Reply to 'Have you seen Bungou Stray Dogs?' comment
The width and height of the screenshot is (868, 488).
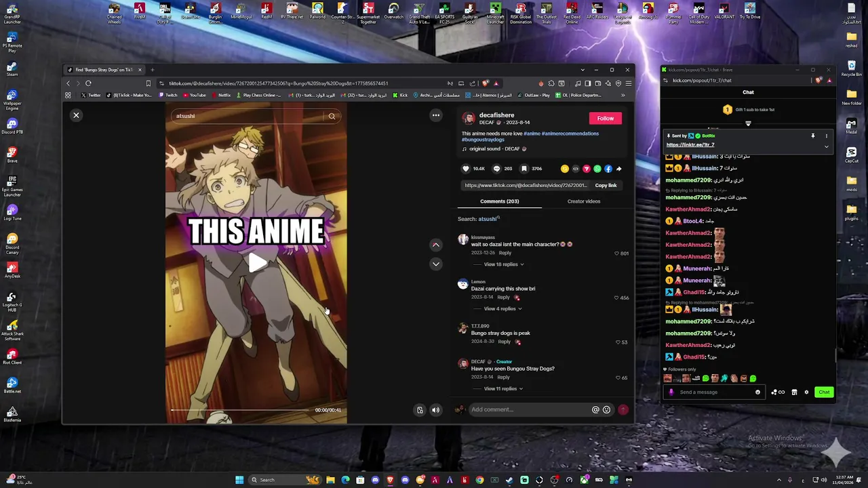[x=503, y=378]
